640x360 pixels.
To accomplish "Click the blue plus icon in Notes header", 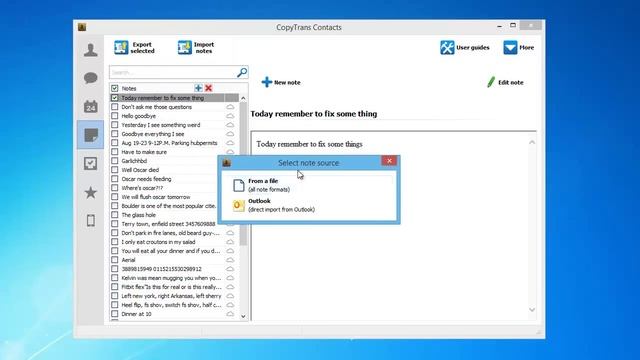I will click(x=198, y=88).
